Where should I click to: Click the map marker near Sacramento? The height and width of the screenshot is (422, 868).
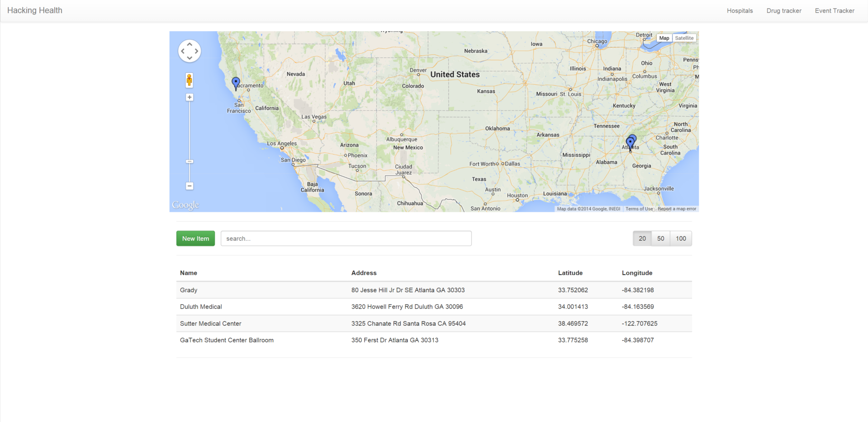pos(236,83)
